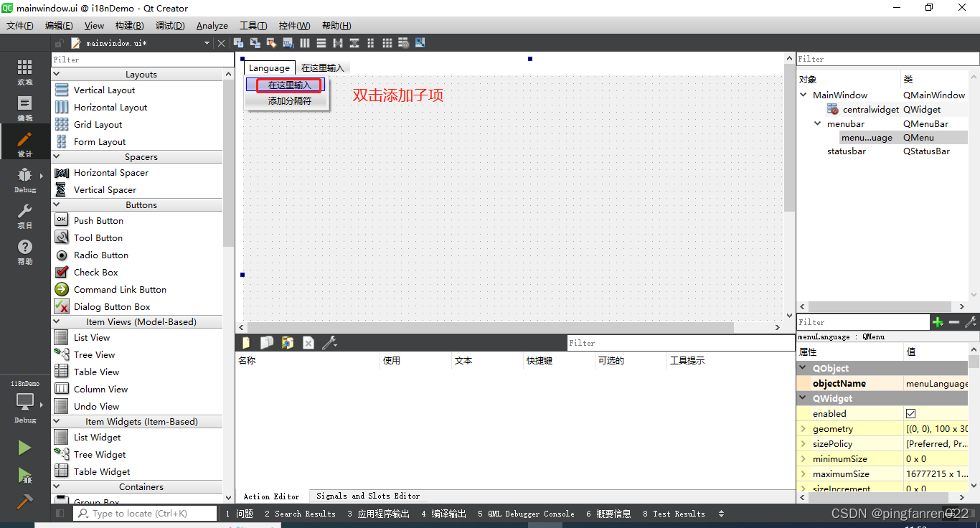Add dynamic property with green plus

(938, 322)
